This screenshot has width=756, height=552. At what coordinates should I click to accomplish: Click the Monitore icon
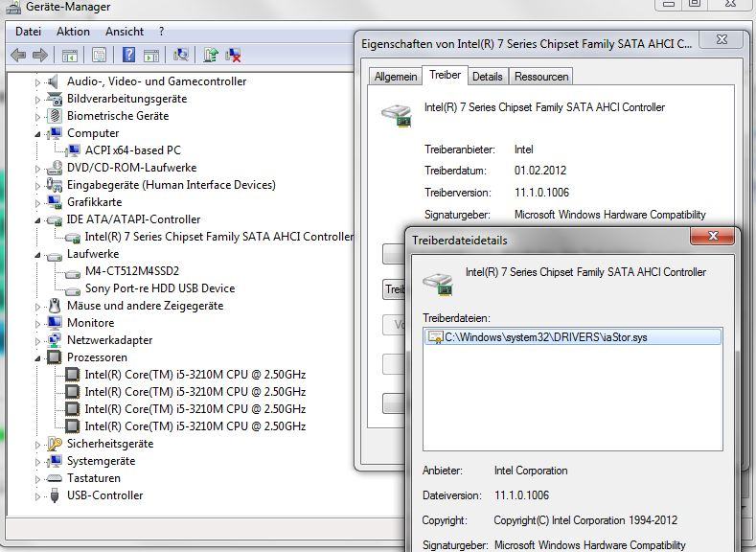pyautogui.click(x=55, y=323)
